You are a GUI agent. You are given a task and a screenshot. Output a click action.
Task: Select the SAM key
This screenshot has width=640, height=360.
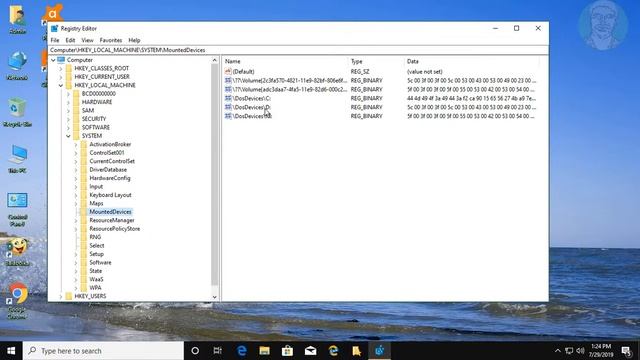(x=88, y=111)
